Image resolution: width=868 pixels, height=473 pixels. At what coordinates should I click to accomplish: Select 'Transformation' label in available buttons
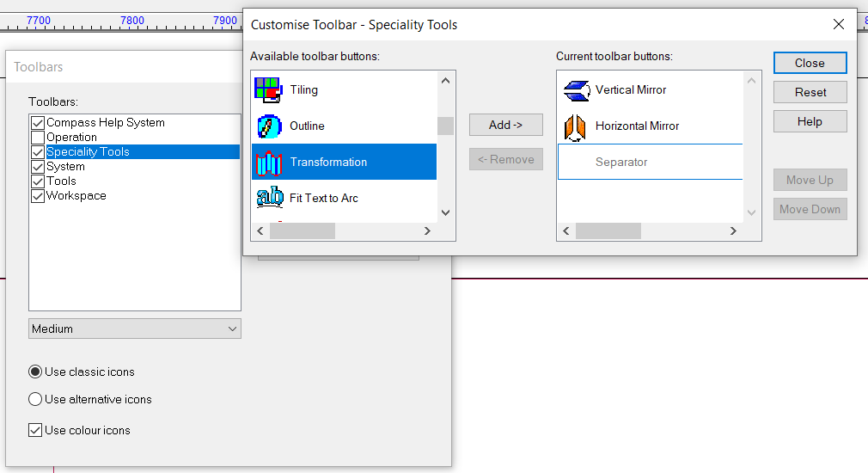(329, 162)
